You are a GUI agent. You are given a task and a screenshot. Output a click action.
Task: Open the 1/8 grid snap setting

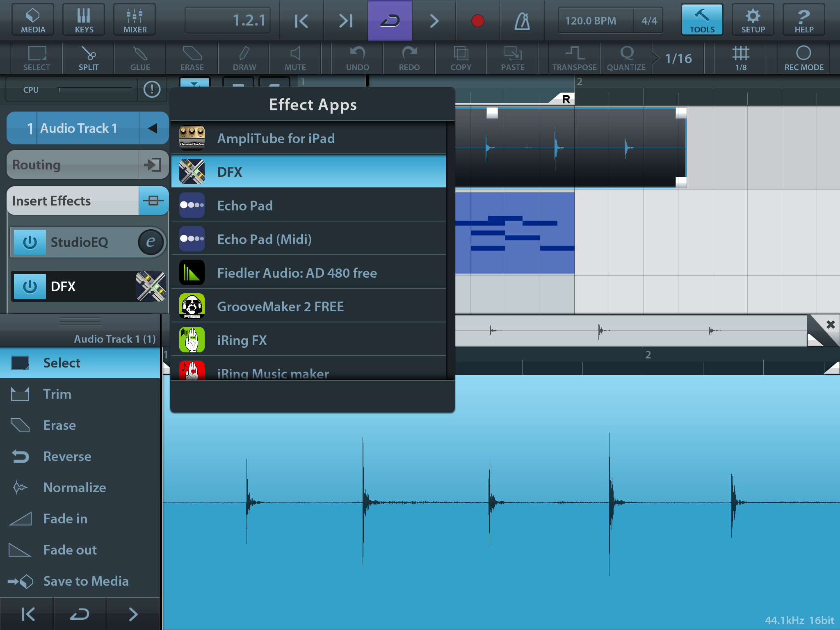click(741, 58)
